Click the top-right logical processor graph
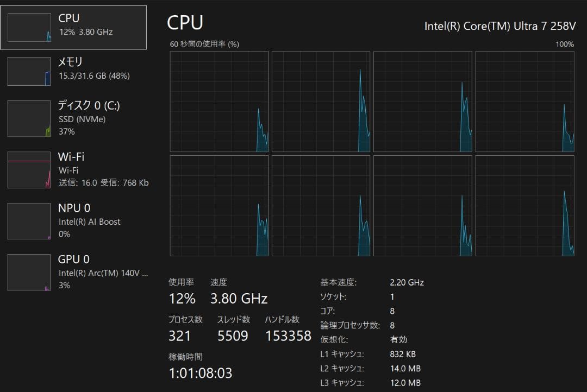This screenshot has height=392, width=587. point(524,102)
